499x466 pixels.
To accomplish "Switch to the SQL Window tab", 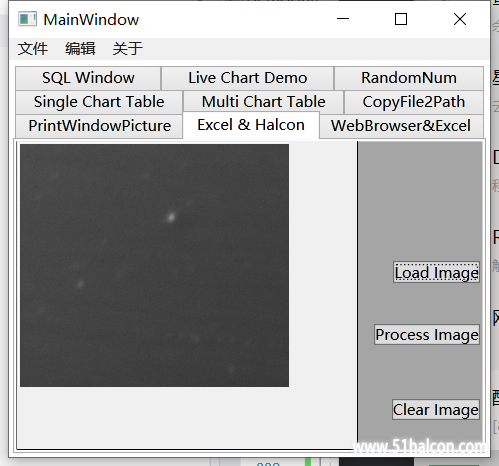I will point(88,78).
